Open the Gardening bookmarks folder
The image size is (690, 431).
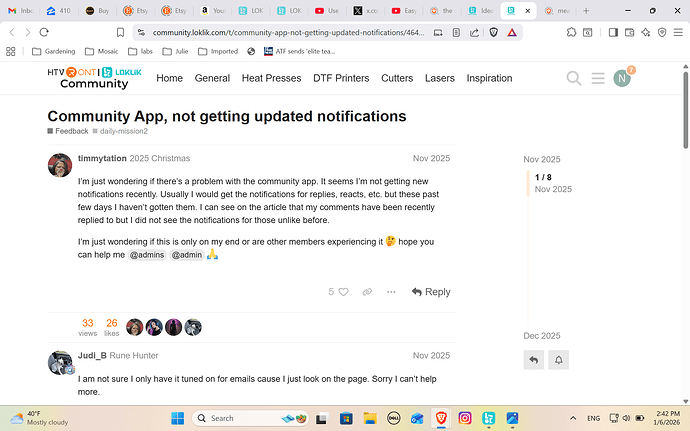pos(54,52)
